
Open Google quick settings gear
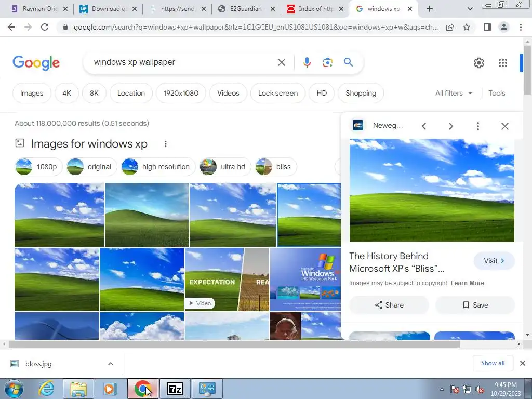tap(478, 63)
